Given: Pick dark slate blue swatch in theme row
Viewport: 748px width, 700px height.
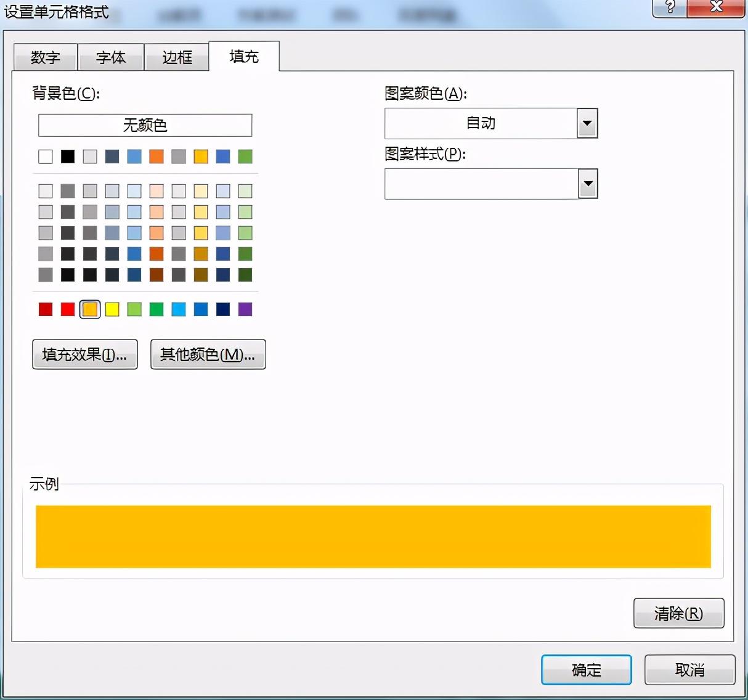Looking at the screenshot, I should click(112, 157).
